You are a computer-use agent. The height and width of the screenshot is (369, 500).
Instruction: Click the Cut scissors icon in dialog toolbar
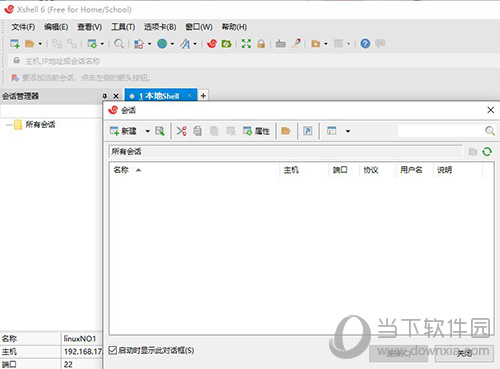point(181,131)
